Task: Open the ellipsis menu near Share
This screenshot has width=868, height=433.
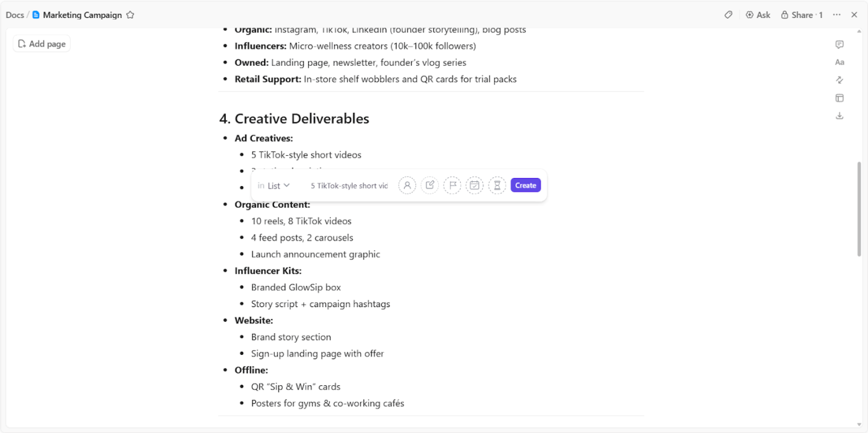Action: 836,14
